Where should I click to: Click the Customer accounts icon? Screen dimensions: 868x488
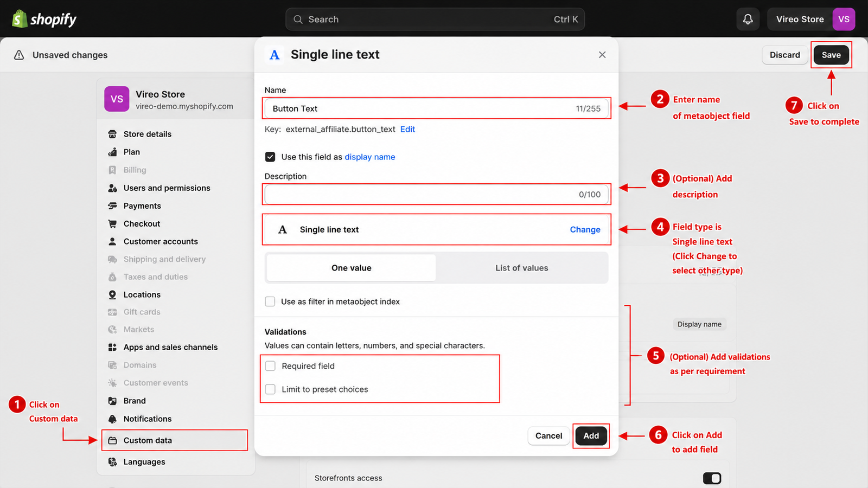point(112,241)
